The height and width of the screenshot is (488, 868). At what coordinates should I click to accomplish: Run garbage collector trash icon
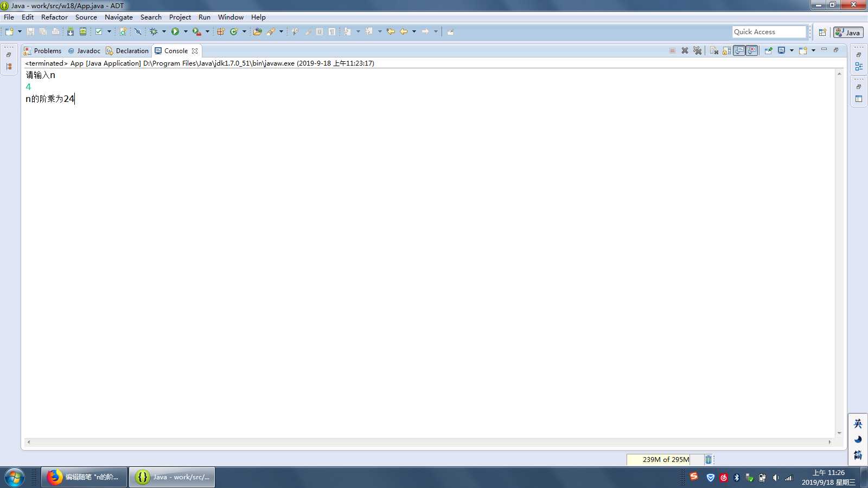(x=709, y=459)
